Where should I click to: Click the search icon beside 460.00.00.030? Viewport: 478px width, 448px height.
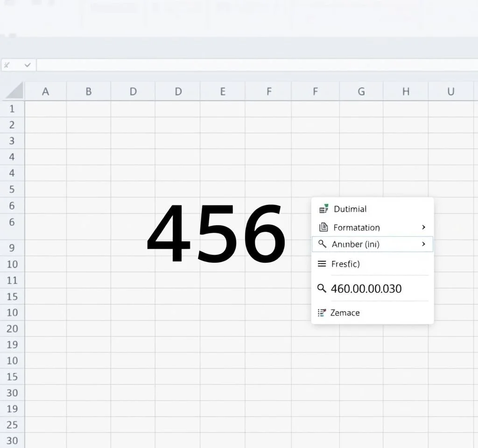(322, 288)
